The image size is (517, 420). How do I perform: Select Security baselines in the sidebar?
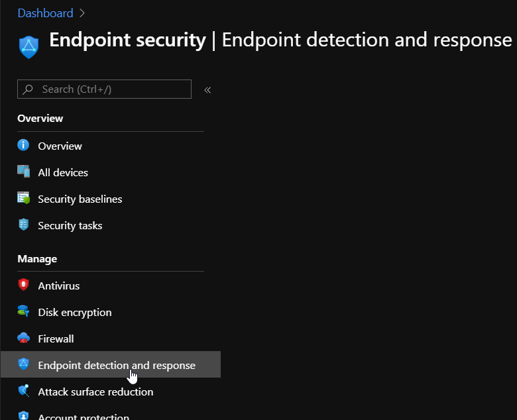(80, 199)
